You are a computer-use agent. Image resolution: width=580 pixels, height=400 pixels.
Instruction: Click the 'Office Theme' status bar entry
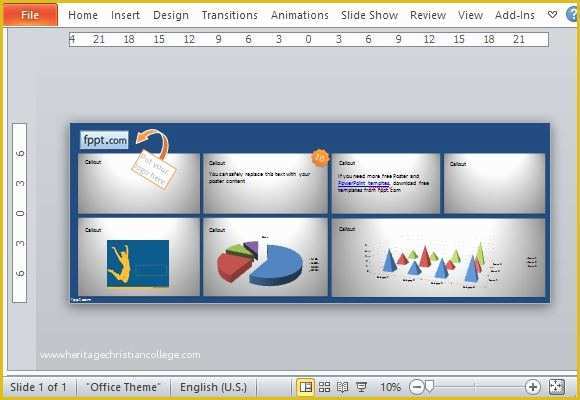click(124, 387)
